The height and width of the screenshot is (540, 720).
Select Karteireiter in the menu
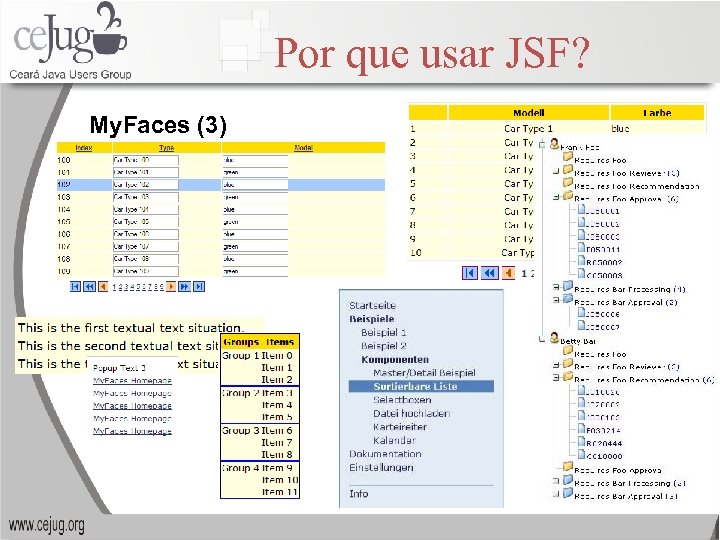400,427
